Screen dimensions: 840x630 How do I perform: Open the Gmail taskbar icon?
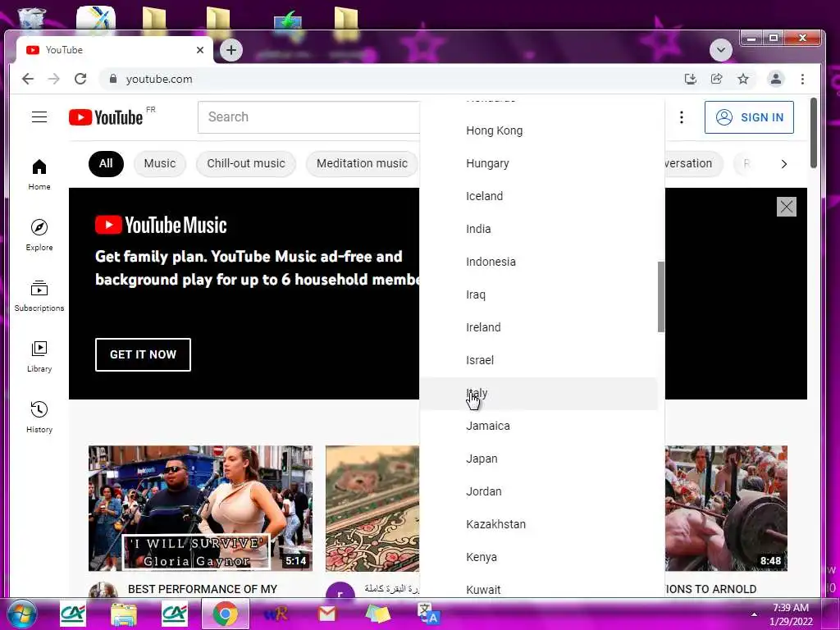326,614
